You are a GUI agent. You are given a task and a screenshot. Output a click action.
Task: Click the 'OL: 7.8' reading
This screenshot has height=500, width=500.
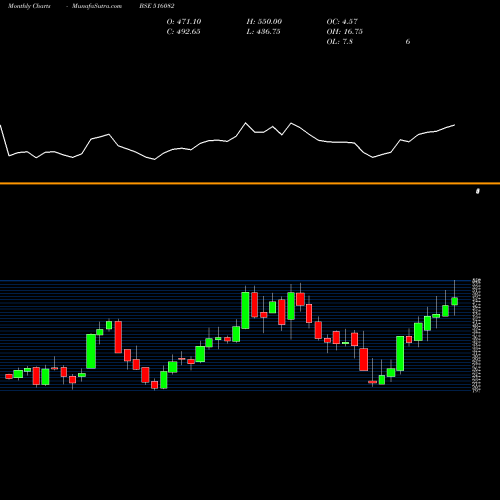[x=339, y=42]
